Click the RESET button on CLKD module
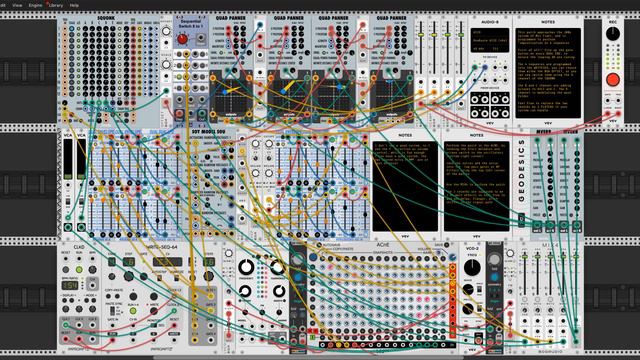The height and width of the screenshot is (360, 640). coord(66,269)
